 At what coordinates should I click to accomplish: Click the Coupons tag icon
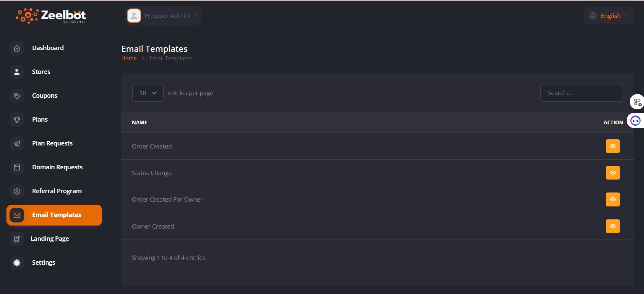[x=17, y=96]
